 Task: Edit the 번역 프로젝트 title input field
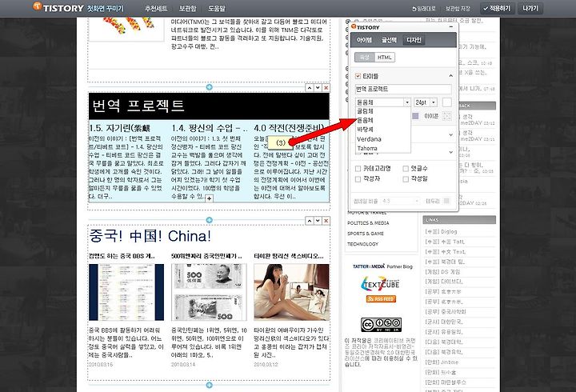403,89
